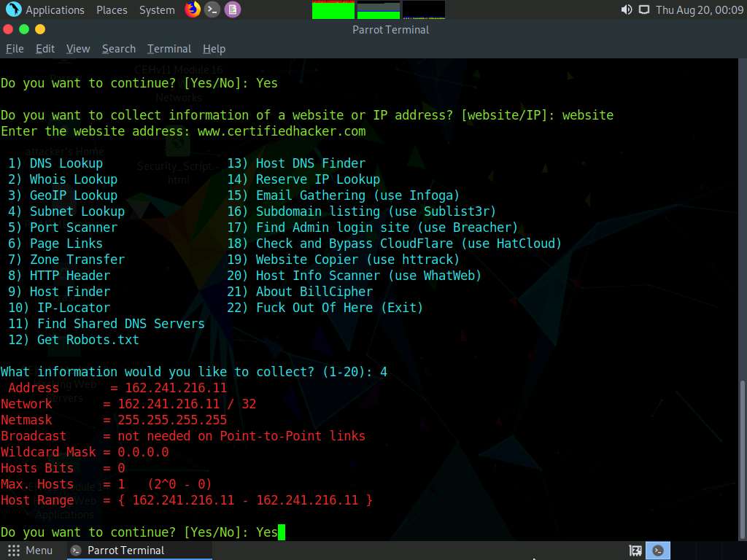Select the Parrot Terminal taskbar entry

coord(138,551)
